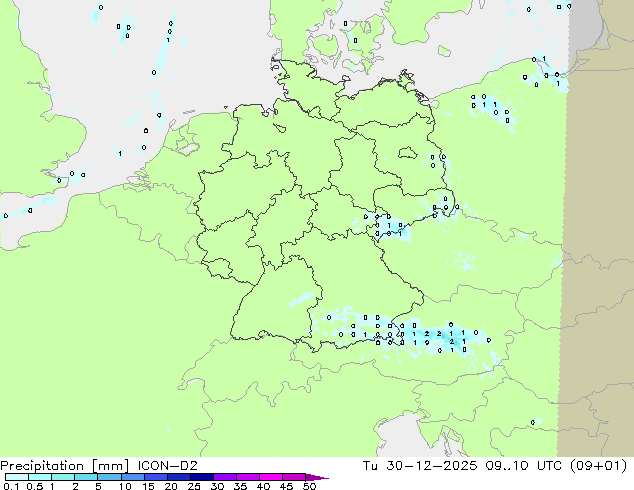The height and width of the screenshot is (490, 634).
Task: Click the 'ICON-D2' model label
Action: 167,466
